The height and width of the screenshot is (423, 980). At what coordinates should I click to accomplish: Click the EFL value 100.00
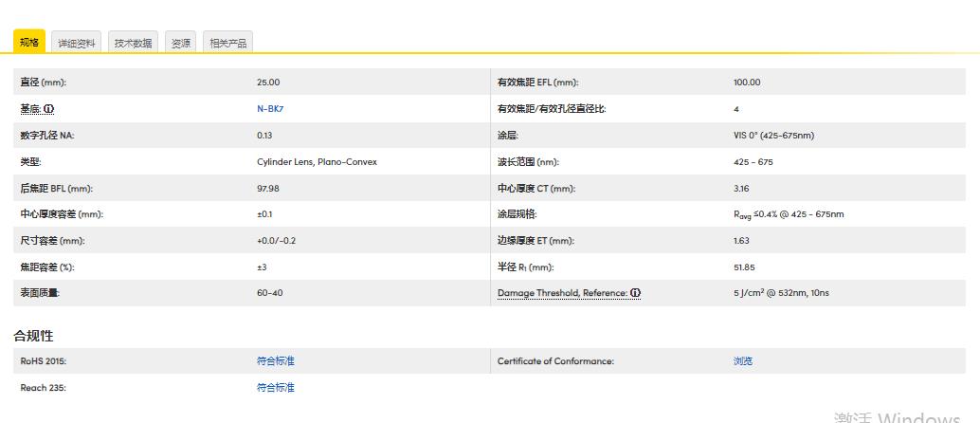click(x=747, y=83)
